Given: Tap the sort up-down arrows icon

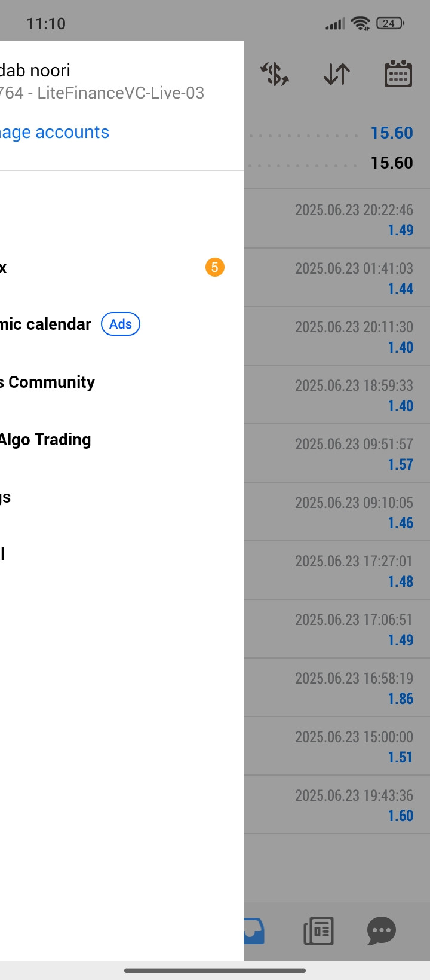Looking at the screenshot, I should [337, 74].
